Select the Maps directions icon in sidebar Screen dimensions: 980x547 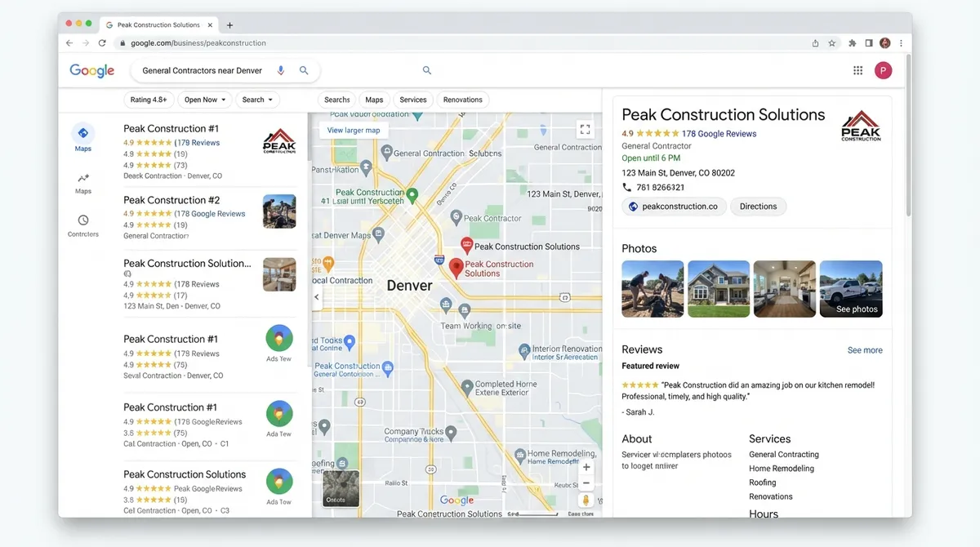pos(82,133)
